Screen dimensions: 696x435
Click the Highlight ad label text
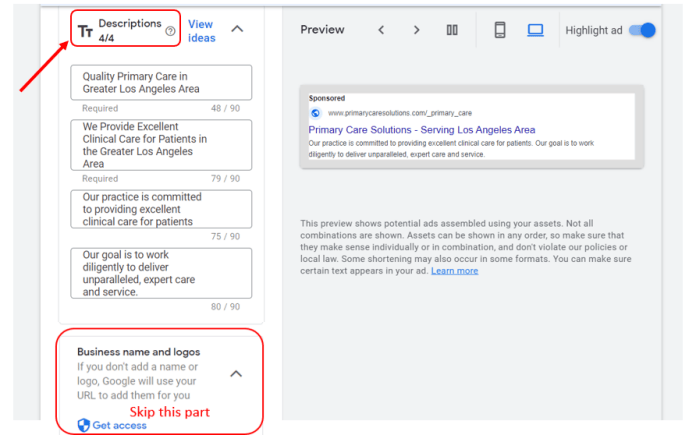tap(593, 30)
